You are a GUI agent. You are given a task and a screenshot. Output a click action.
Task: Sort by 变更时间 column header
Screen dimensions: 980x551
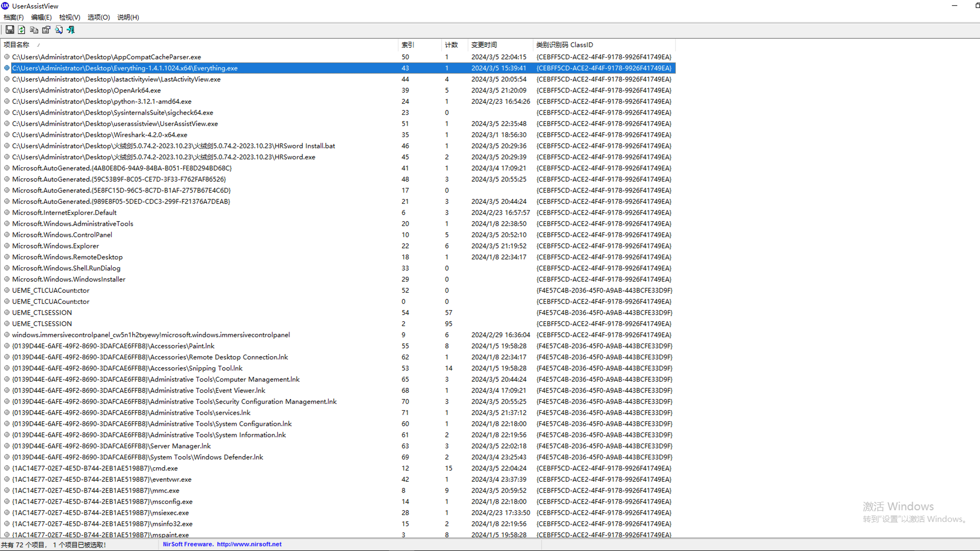(x=484, y=44)
